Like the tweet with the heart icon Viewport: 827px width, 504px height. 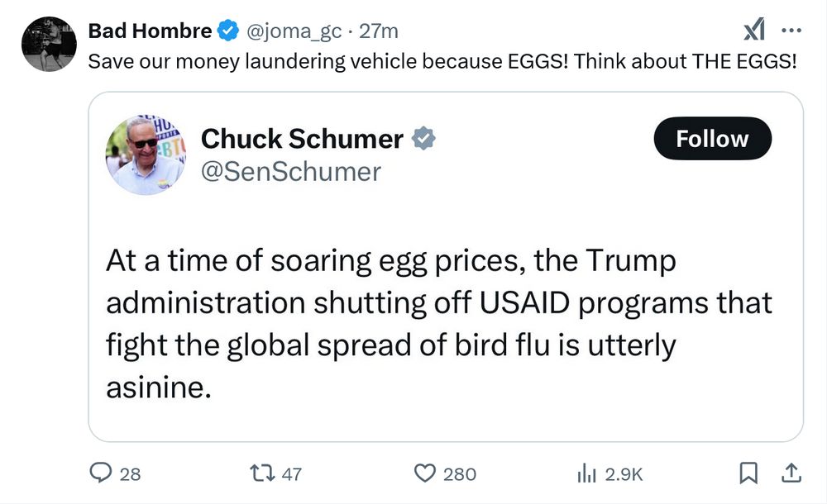coord(424,473)
